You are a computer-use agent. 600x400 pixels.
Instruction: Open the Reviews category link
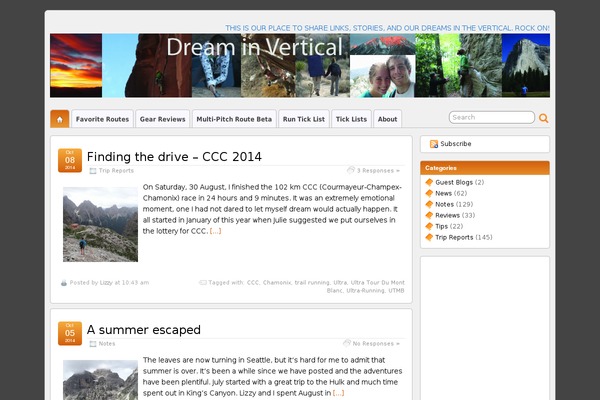(x=447, y=215)
